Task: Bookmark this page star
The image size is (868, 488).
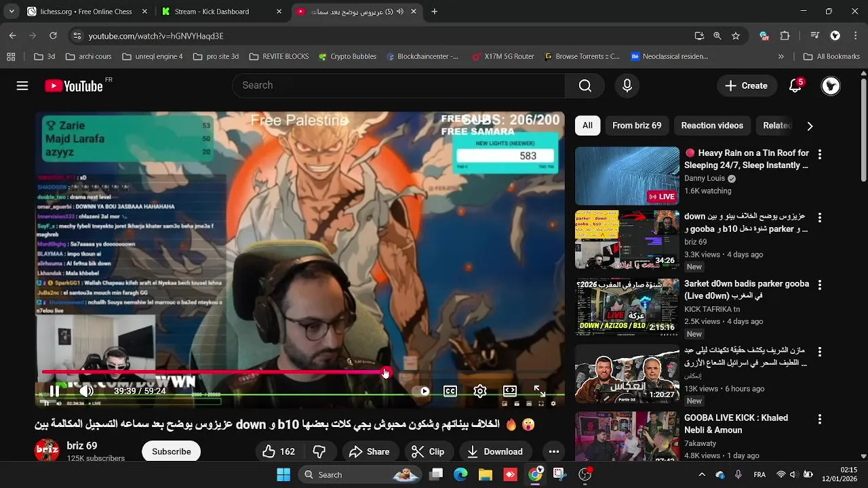Action: 736,36
